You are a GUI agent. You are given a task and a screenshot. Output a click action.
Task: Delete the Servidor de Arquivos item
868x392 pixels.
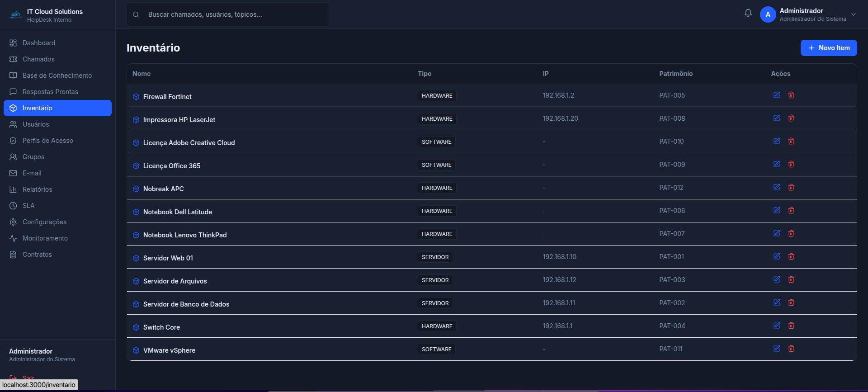coord(791,279)
